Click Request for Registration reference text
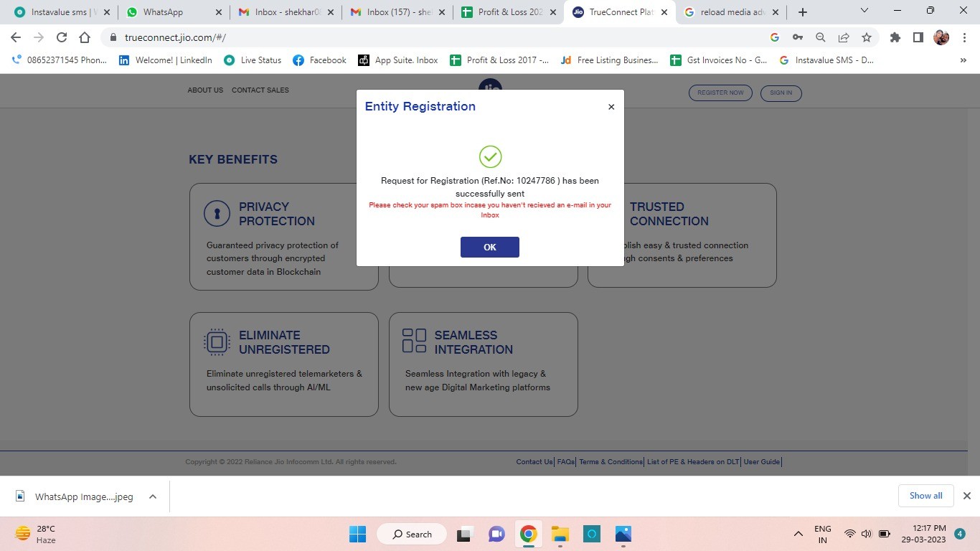The height and width of the screenshot is (551, 980). point(489,187)
